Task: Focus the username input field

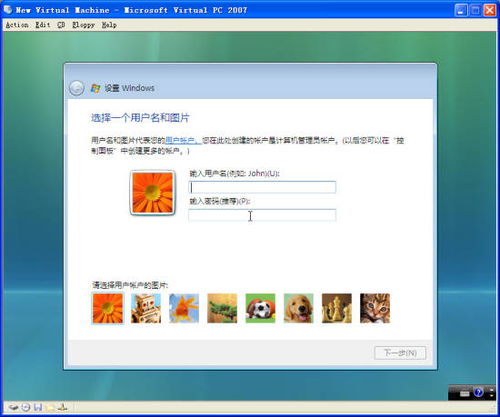Action: (x=262, y=187)
